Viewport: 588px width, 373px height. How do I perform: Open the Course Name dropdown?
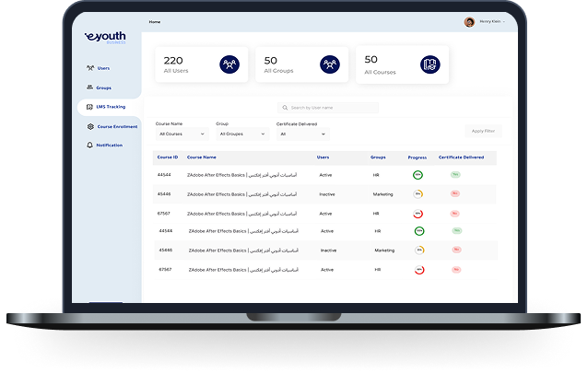(x=182, y=134)
